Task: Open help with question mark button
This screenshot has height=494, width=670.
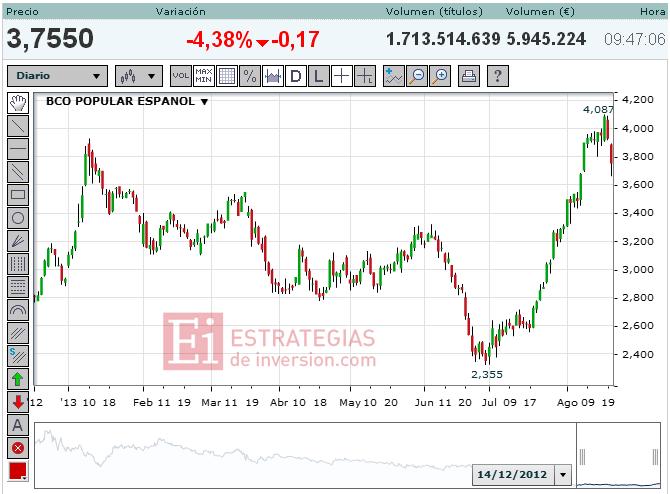Action: point(498,76)
